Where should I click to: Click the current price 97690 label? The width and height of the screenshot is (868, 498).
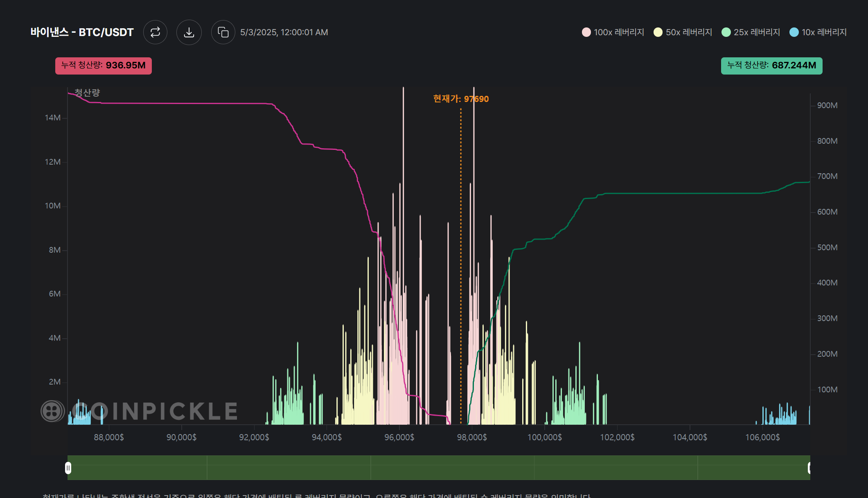tap(461, 99)
